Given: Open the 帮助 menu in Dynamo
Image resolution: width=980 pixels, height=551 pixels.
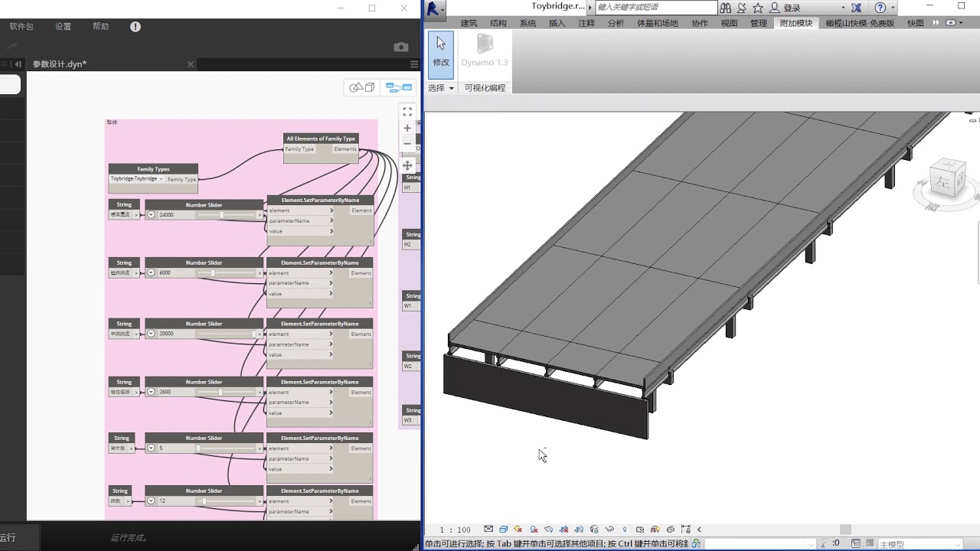Looking at the screenshot, I should click(x=100, y=26).
